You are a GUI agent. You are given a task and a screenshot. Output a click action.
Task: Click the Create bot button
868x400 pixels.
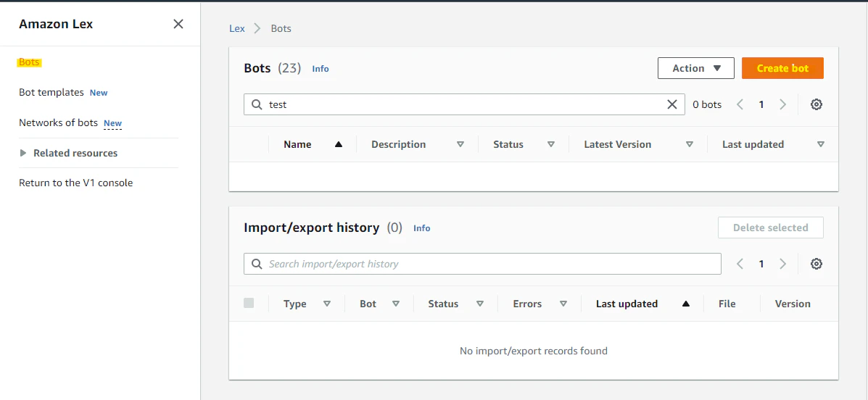[782, 68]
